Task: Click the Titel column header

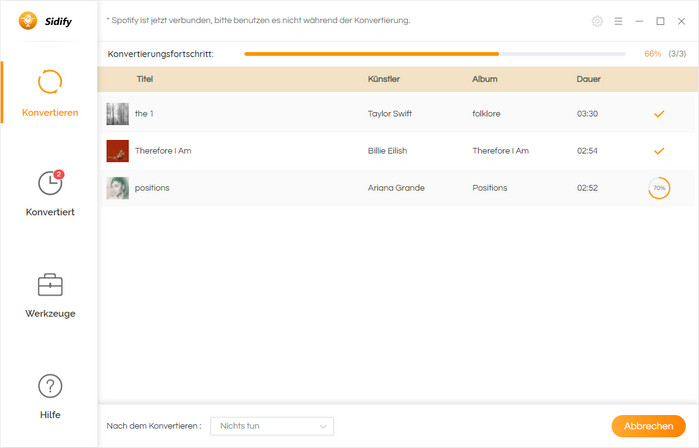Action: (x=145, y=79)
